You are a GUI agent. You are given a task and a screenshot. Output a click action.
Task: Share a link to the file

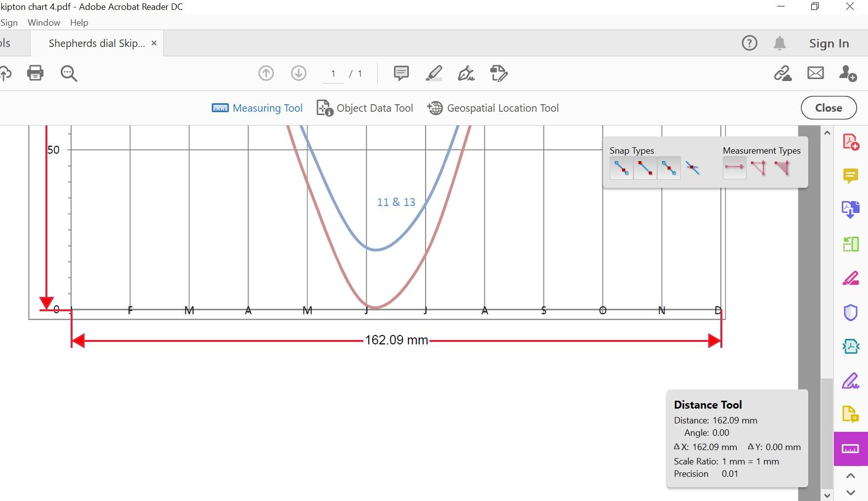[x=783, y=74]
